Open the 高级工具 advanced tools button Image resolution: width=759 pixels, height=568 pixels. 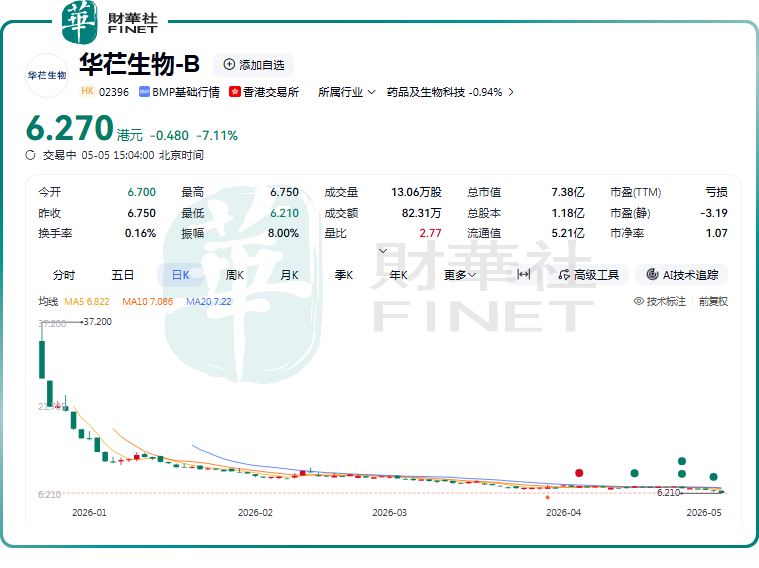point(589,275)
